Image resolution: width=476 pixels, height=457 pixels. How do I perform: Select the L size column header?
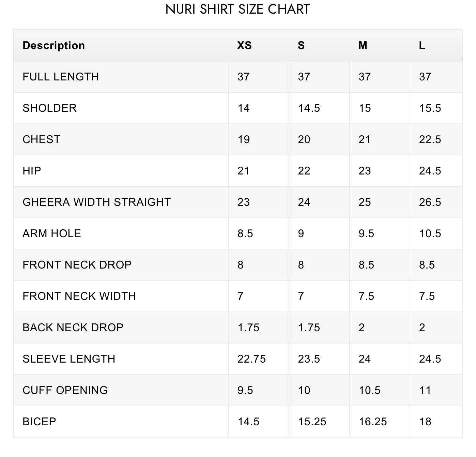[x=422, y=45]
